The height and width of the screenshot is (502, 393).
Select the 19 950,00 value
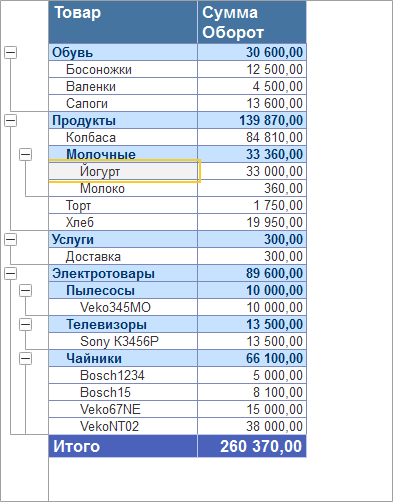point(252,222)
